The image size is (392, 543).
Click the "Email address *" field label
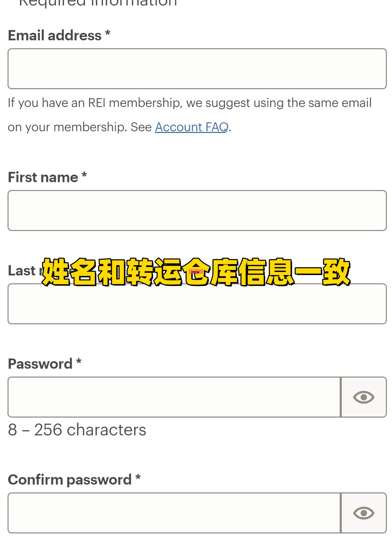point(59,36)
